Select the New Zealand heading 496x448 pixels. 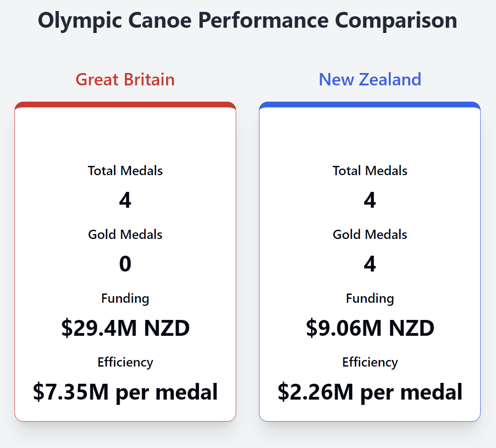(x=370, y=80)
